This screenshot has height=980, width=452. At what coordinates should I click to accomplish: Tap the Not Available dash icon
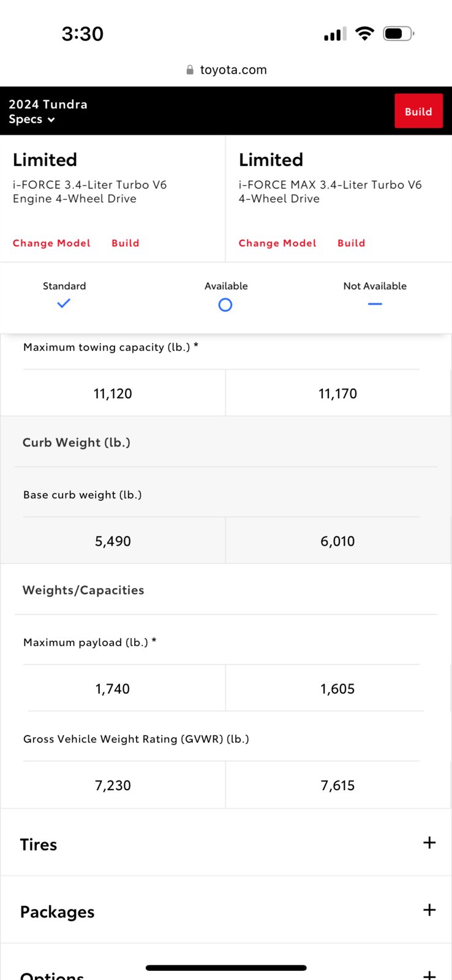pos(375,304)
